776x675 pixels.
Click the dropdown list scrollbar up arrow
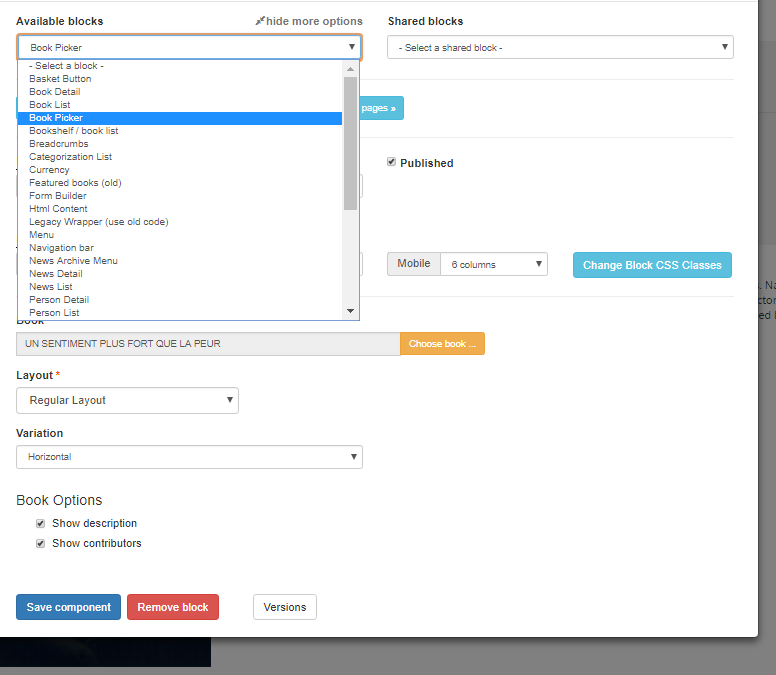pyautogui.click(x=350, y=67)
